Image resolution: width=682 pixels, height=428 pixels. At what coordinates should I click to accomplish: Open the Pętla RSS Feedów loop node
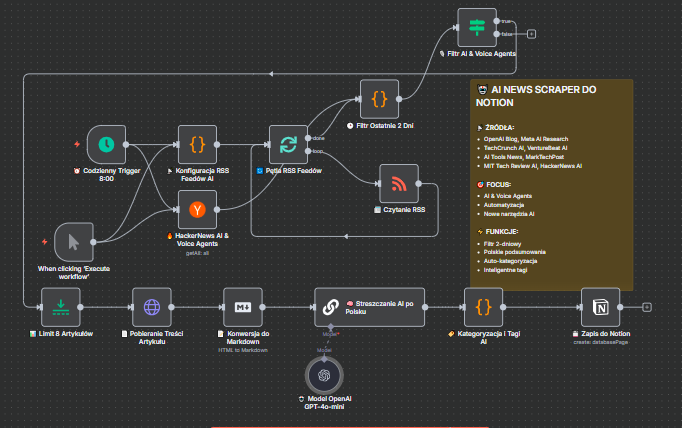(288, 144)
